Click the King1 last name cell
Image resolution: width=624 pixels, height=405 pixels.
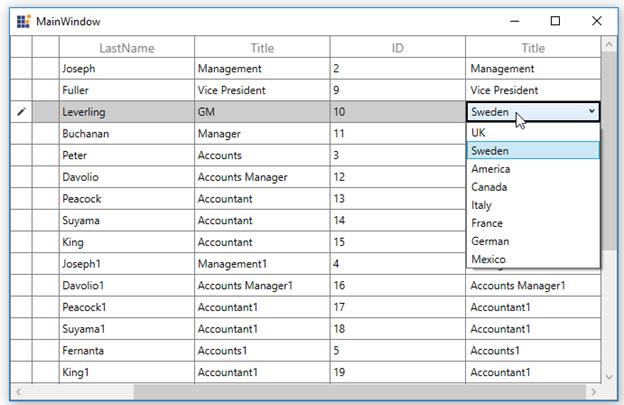127,372
